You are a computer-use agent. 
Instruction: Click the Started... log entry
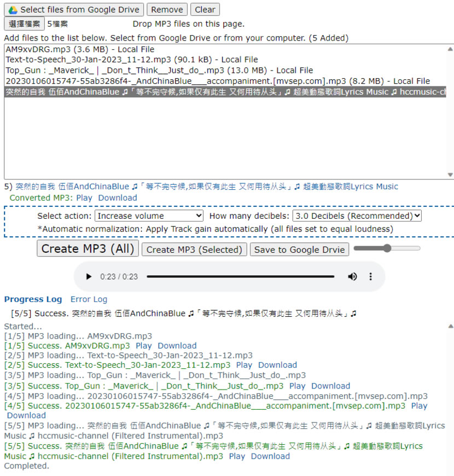pos(23,326)
